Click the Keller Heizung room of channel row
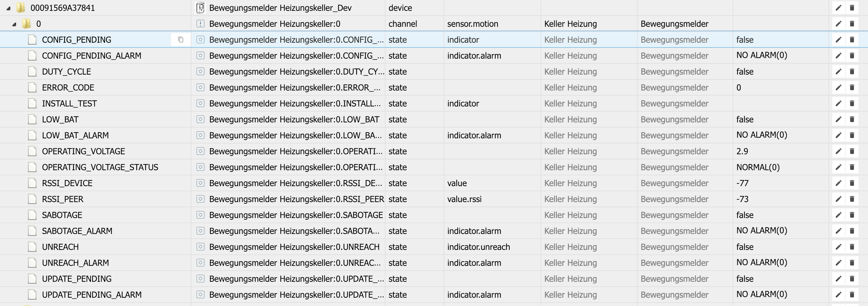This screenshot has height=306, width=868. [x=571, y=24]
